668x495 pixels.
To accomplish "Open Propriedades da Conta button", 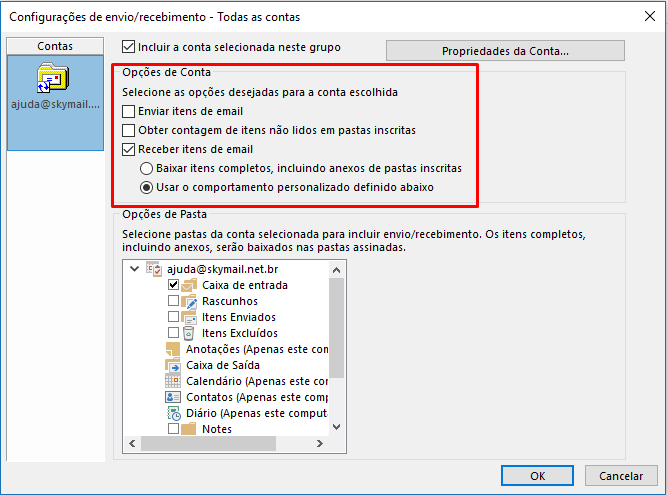I will coord(505,51).
